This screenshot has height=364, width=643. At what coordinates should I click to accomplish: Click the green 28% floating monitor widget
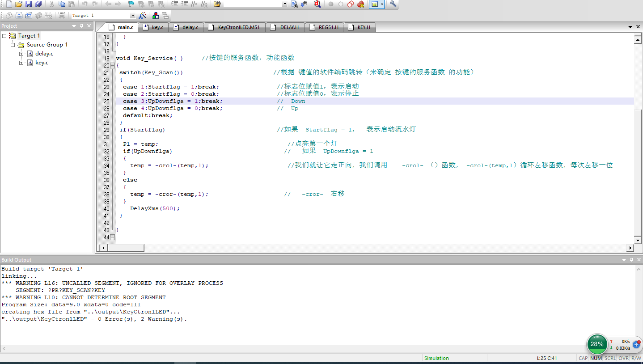pyautogui.click(x=597, y=344)
